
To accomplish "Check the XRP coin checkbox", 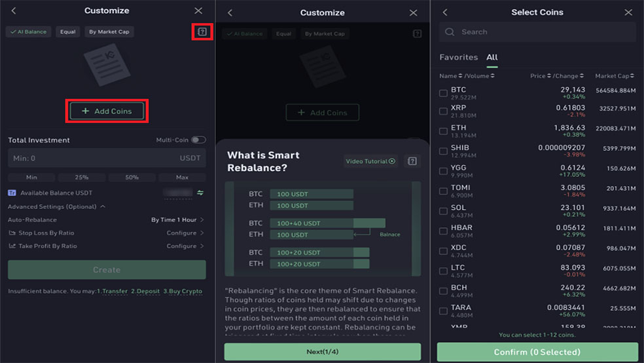I will pos(443,111).
